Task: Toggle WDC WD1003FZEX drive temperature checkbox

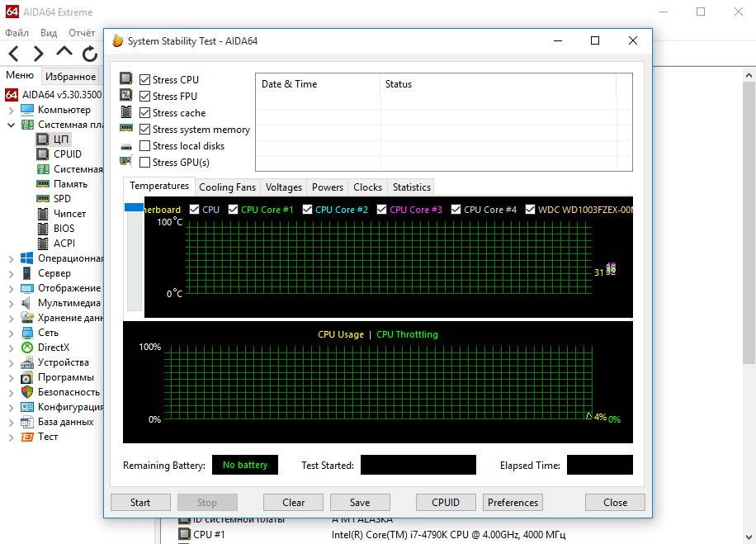Action: 530,210
